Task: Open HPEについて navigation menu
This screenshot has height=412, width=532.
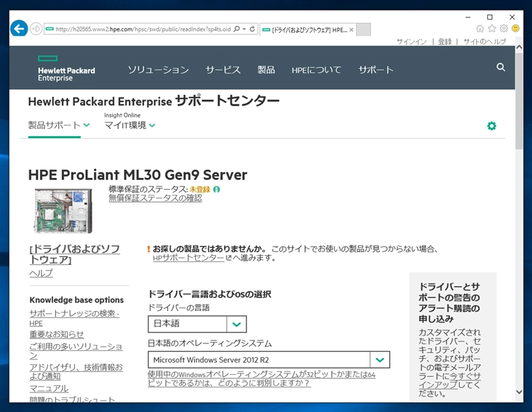Action: coord(316,70)
